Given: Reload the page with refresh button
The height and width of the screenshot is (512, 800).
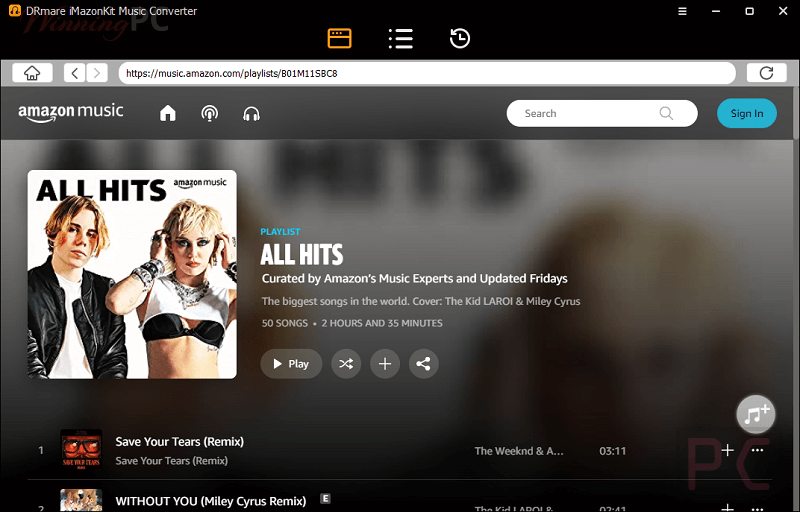Looking at the screenshot, I should point(766,73).
